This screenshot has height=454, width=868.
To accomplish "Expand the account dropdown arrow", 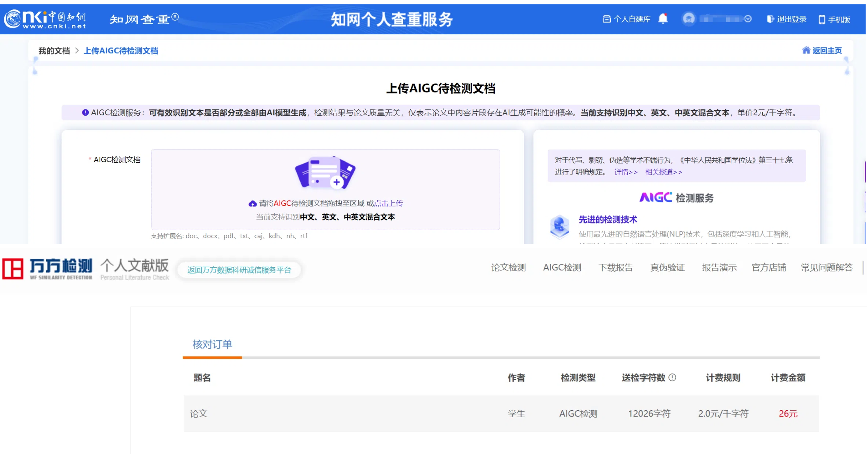I will pyautogui.click(x=748, y=19).
